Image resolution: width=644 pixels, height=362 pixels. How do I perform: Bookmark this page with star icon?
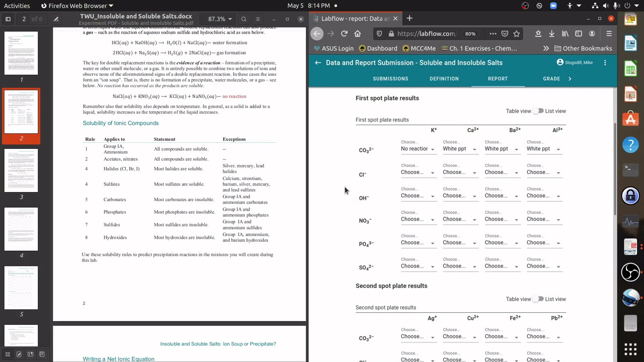tap(517, 34)
